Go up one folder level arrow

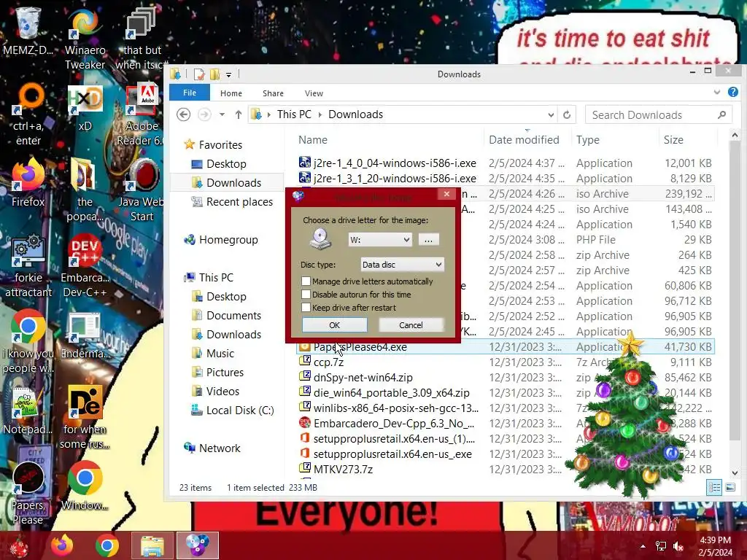(x=239, y=114)
